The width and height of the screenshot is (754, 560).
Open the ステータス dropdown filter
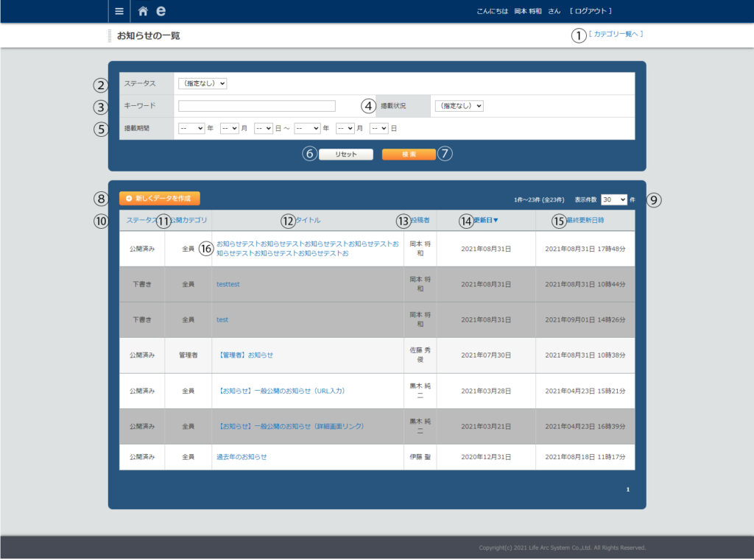click(x=202, y=84)
